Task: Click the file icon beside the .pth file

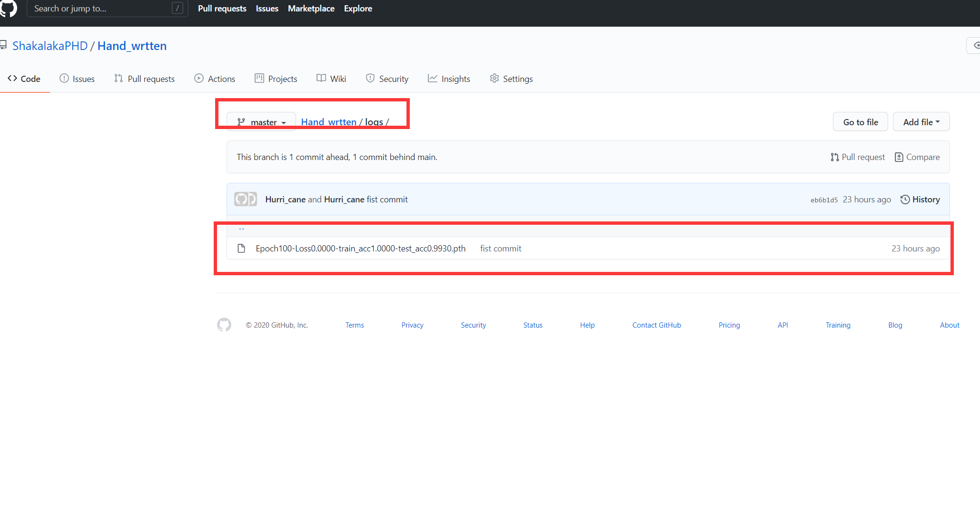Action: click(x=241, y=249)
